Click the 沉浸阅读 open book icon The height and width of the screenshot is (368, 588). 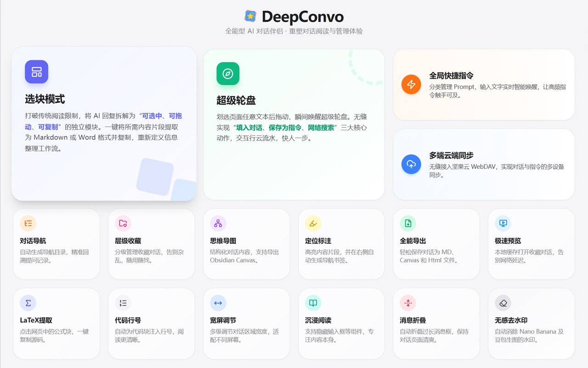tap(313, 303)
